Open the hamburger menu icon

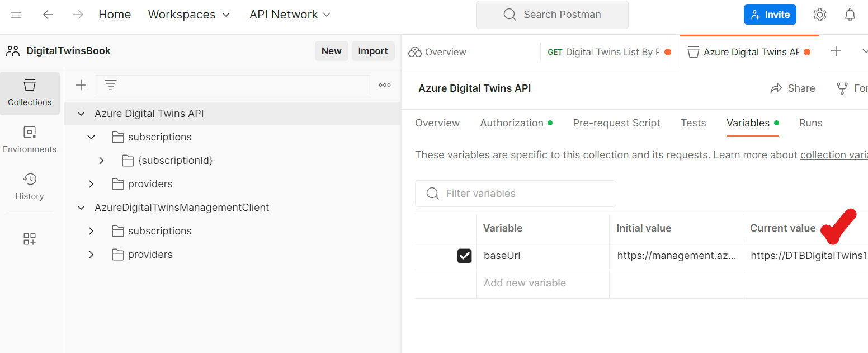pyautogui.click(x=16, y=15)
